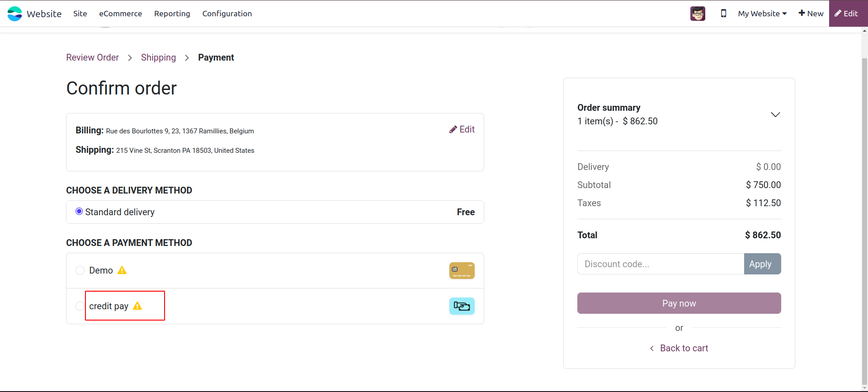
Task: Click the Demo payment card icon
Action: (462, 270)
